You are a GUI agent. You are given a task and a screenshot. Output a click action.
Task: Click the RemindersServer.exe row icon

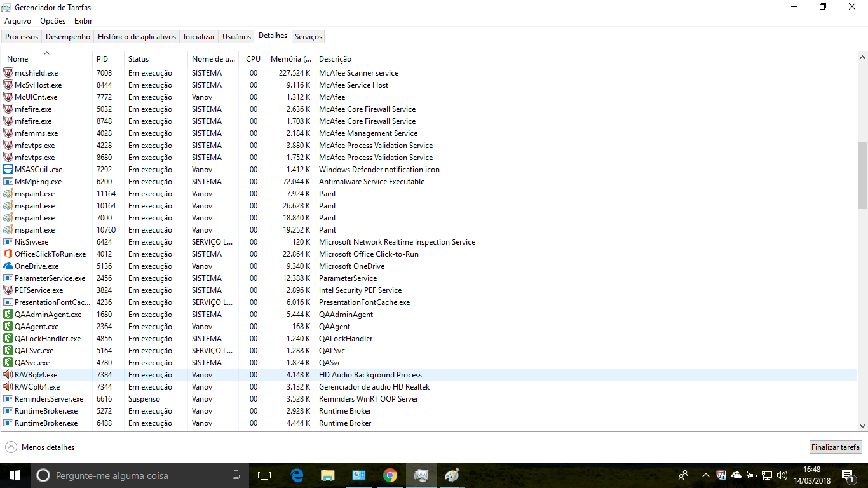coord(8,399)
